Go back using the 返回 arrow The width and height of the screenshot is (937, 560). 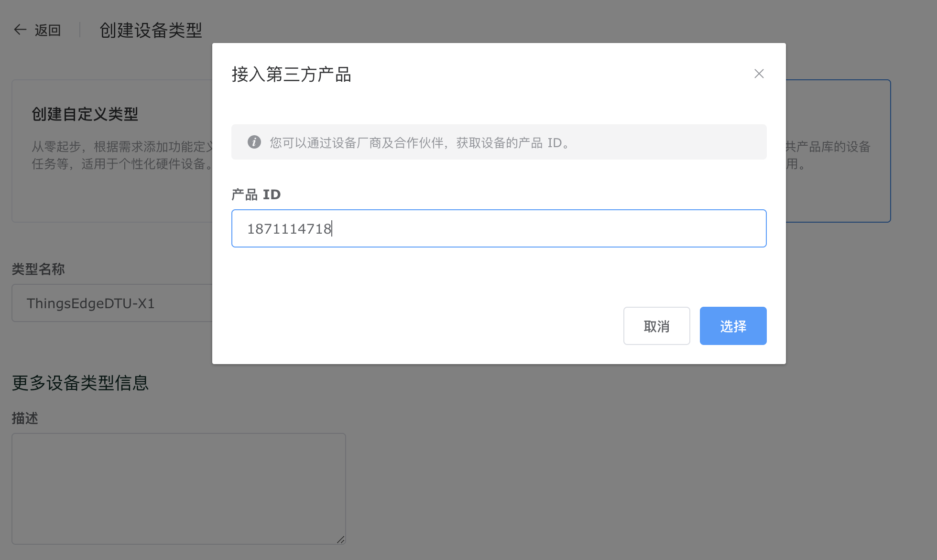[20, 30]
